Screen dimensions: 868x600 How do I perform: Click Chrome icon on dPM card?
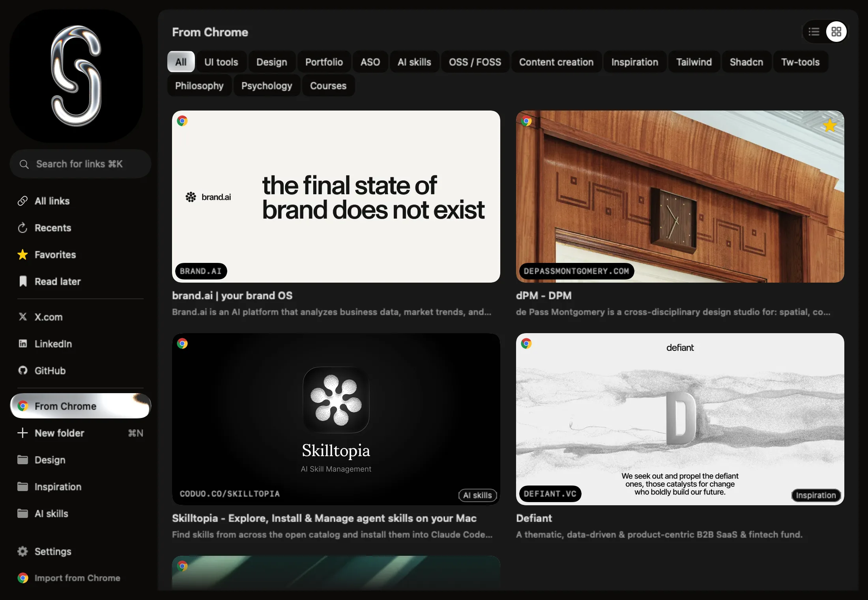(x=526, y=121)
